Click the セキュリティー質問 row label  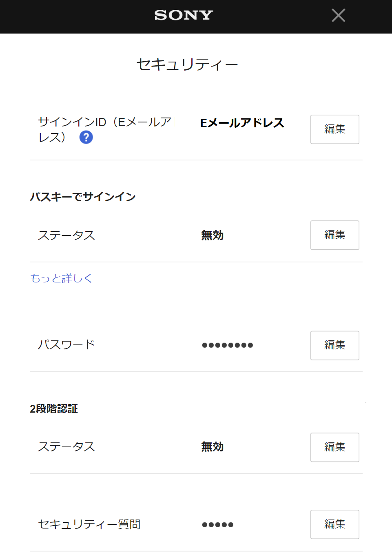[89, 524]
